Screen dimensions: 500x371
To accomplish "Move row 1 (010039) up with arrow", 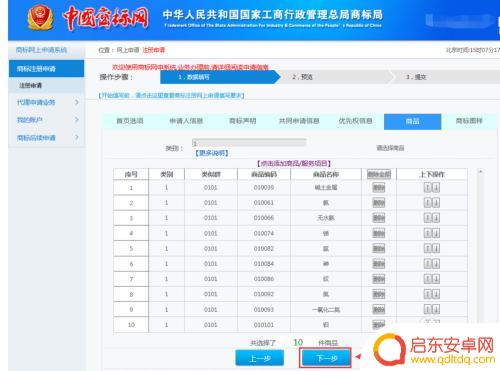I will 428,187.
